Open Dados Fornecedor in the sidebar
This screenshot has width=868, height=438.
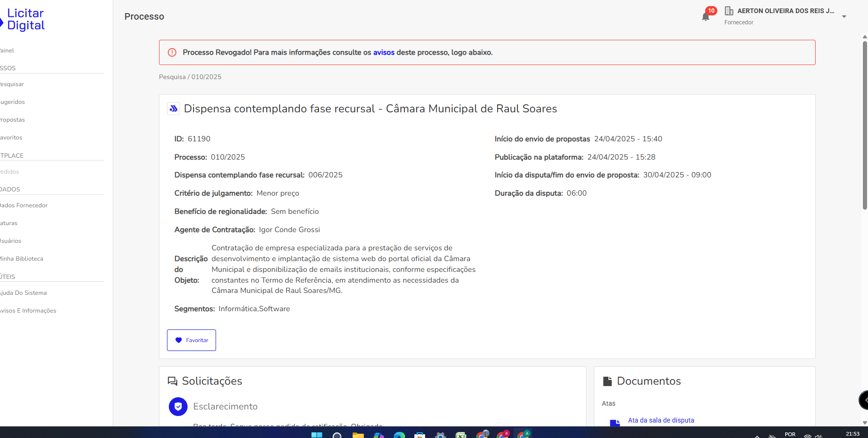click(24, 205)
